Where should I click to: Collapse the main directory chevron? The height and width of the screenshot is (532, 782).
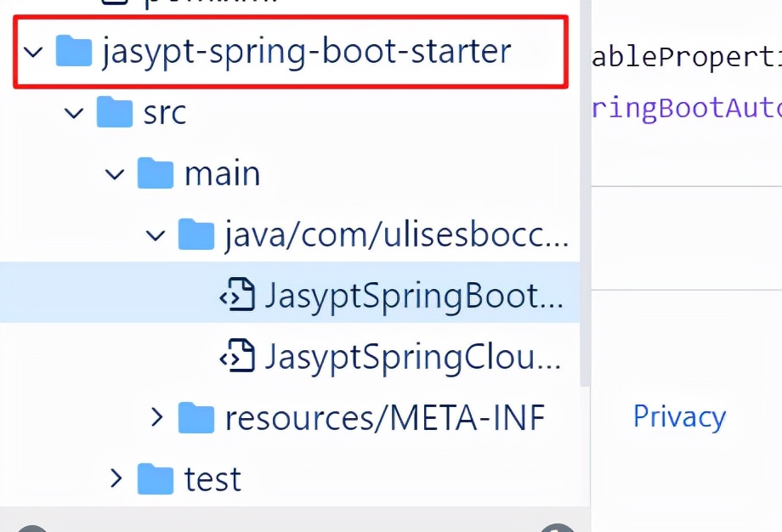coord(116,173)
